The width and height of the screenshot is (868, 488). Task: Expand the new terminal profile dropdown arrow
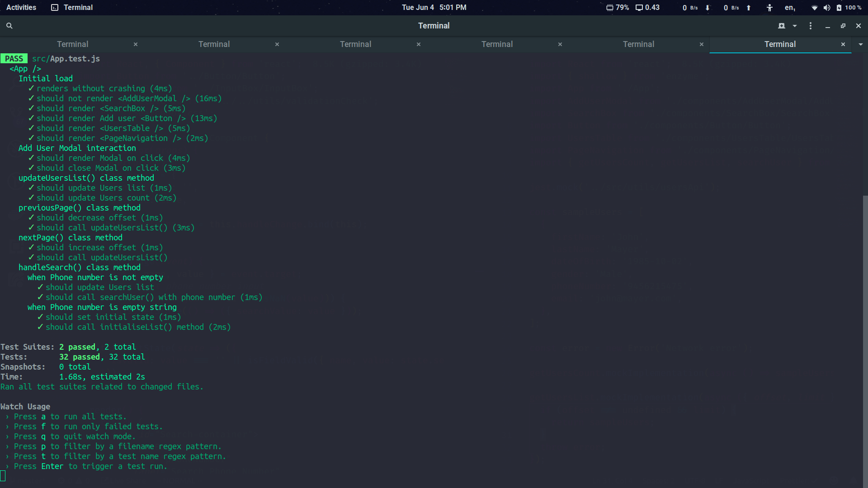point(795,26)
